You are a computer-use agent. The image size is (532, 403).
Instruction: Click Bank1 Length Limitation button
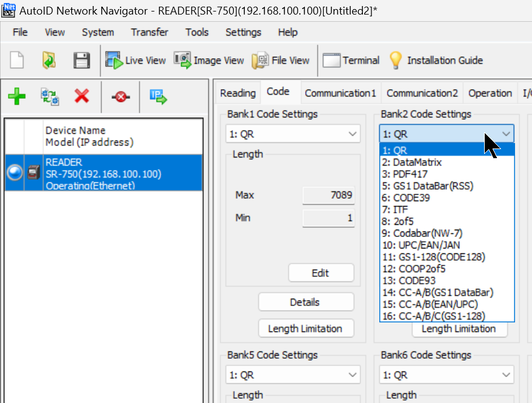pos(306,328)
